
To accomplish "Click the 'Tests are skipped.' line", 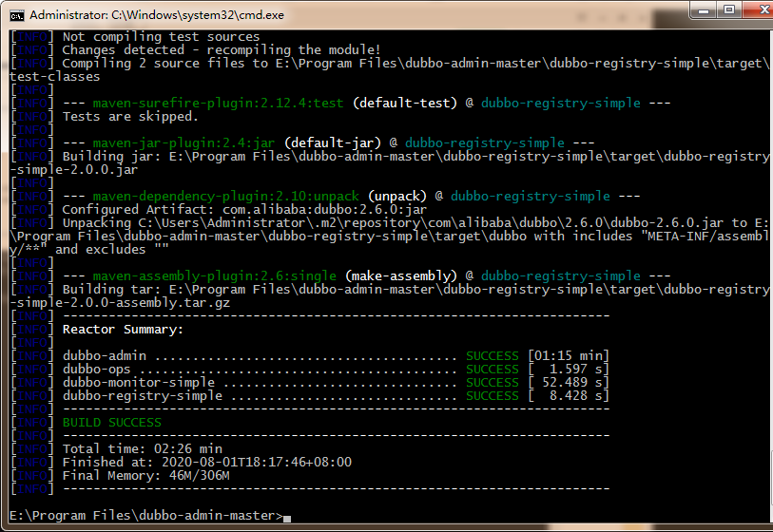I will (130, 117).
